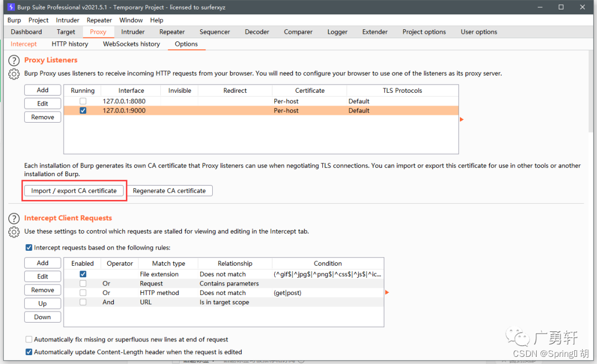Open the Help menu
This screenshot has height=364, width=597.
click(x=156, y=20)
